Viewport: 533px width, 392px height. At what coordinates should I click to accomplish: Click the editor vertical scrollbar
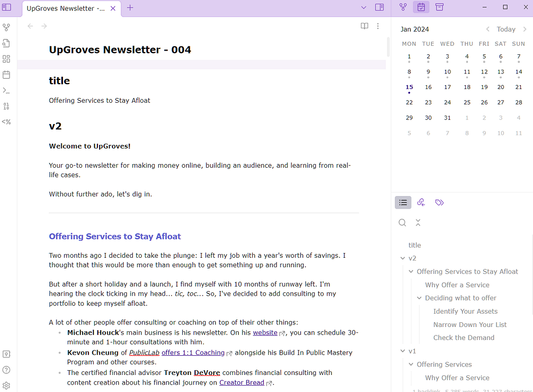tap(388, 47)
